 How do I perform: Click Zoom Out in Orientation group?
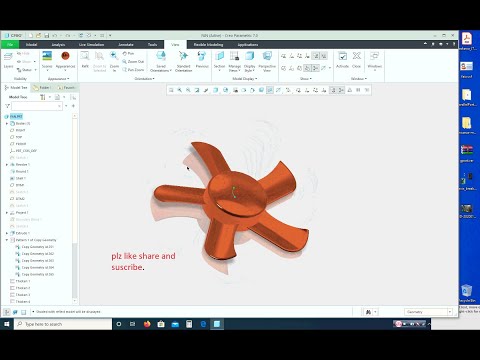(x=133, y=62)
